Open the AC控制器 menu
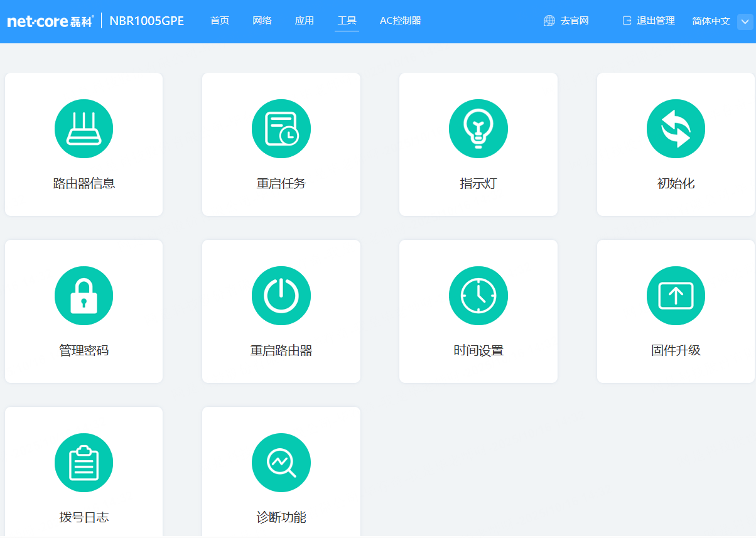Image resolution: width=756 pixels, height=538 pixels. pyautogui.click(x=401, y=21)
